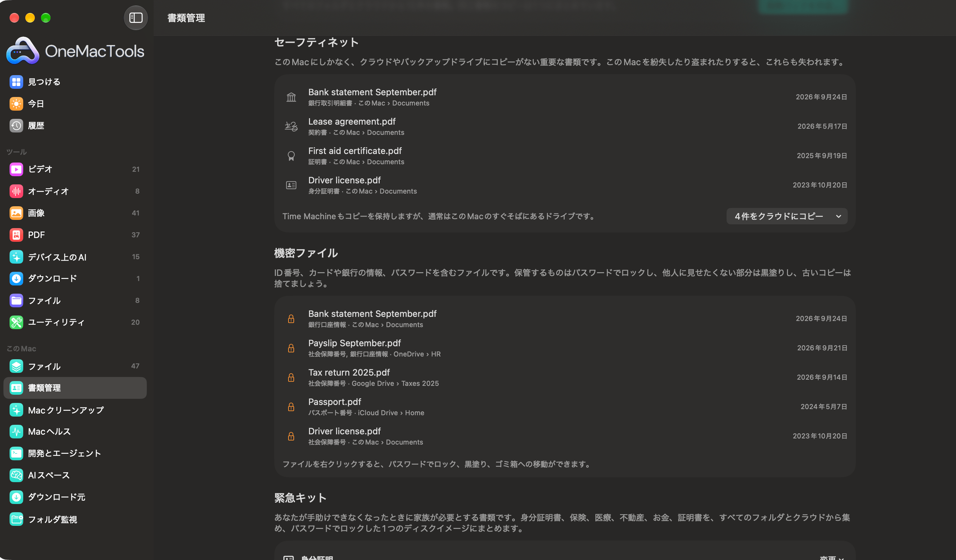Click the フォルダ監視 folder icon
Viewport: 956px width, 560px height.
(16, 519)
